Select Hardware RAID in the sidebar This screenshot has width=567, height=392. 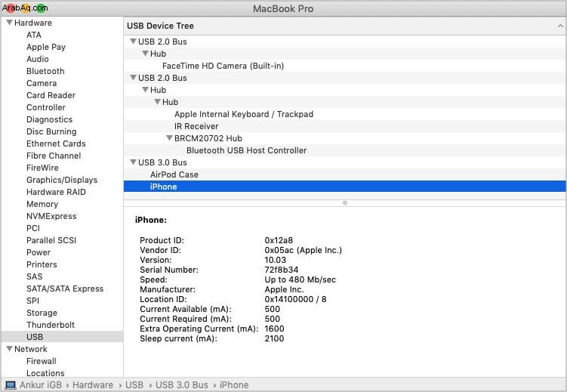click(56, 192)
